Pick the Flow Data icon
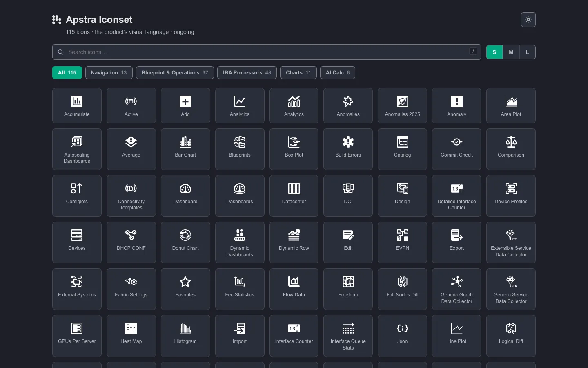 pos(294,289)
